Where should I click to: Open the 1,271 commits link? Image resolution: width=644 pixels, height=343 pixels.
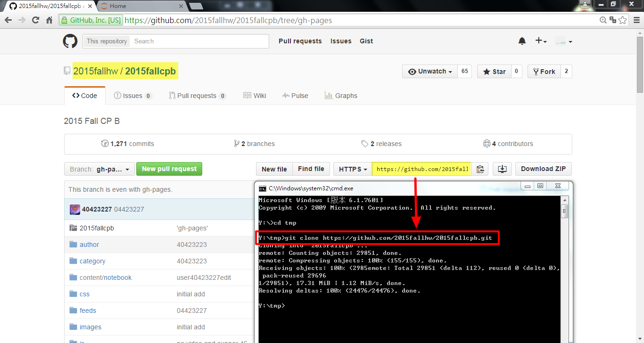[128, 144]
